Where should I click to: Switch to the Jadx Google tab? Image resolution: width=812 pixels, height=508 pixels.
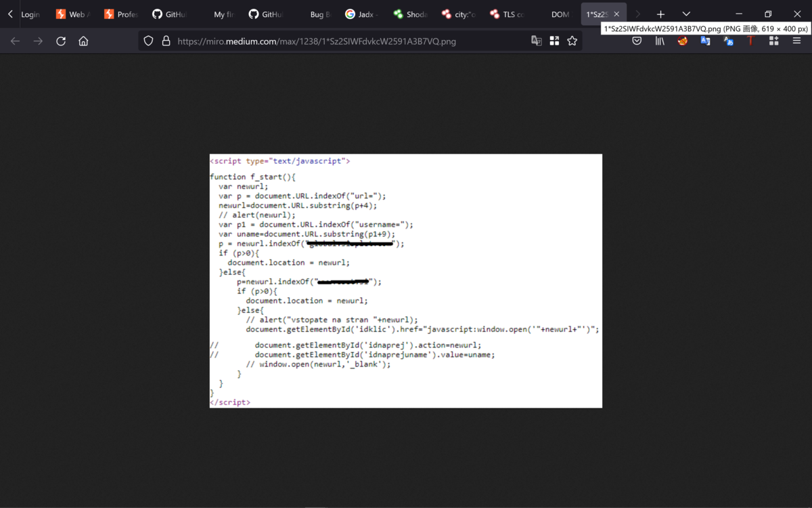(361, 14)
